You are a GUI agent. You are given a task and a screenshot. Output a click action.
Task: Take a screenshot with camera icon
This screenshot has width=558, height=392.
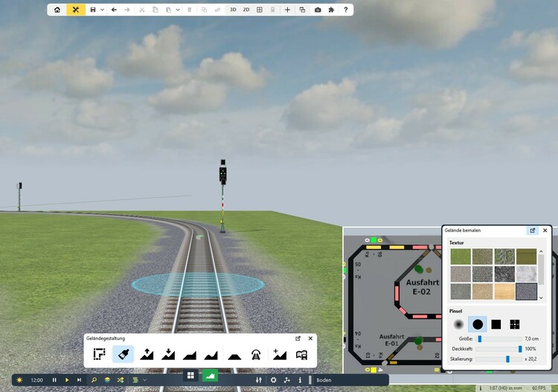pyautogui.click(x=318, y=10)
